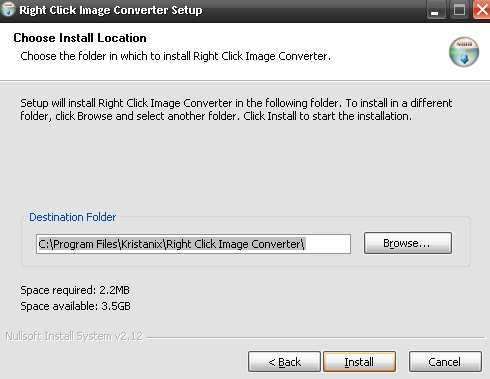Go back using the < Back button
This screenshot has height=379, width=490.
pos(284,362)
